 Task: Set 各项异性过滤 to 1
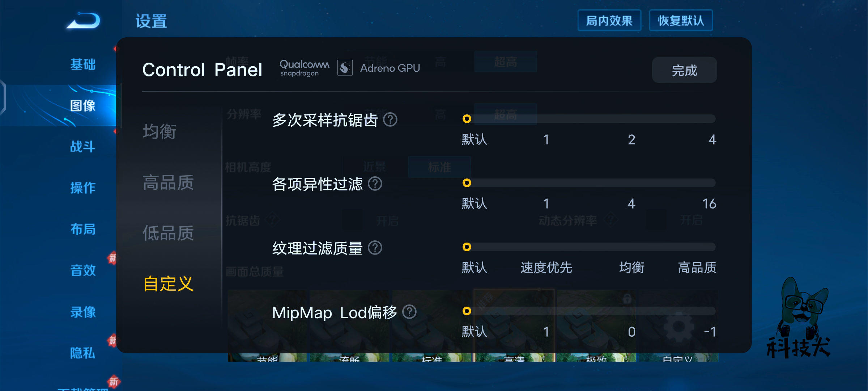(x=546, y=204)
